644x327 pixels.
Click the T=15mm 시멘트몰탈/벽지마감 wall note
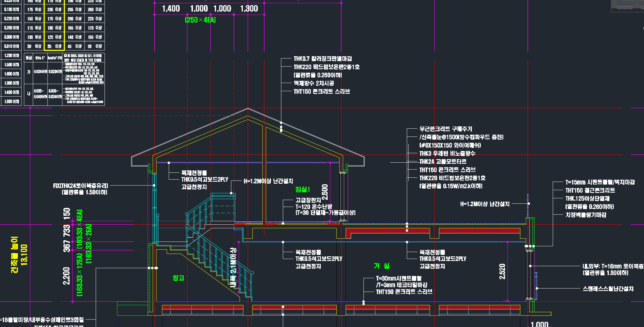click(600, 182)
